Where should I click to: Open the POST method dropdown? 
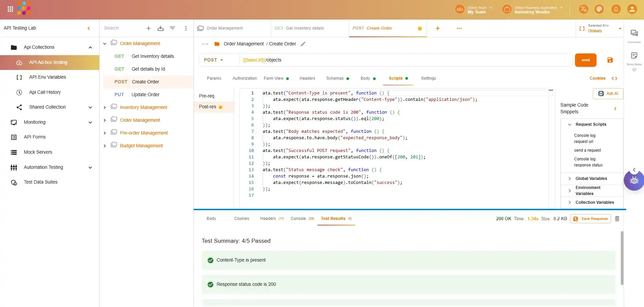214,60
